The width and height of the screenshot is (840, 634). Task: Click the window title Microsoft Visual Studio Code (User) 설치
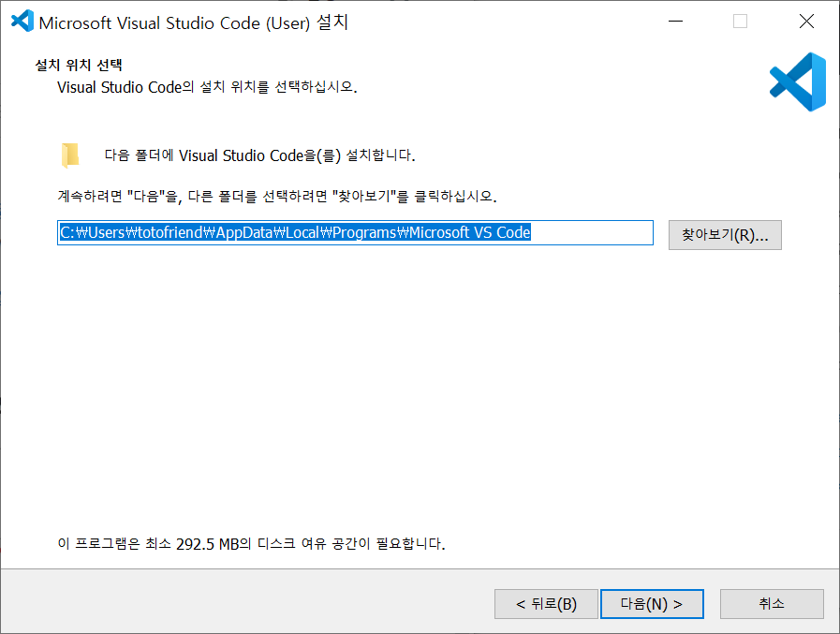(x=194, y=22)
